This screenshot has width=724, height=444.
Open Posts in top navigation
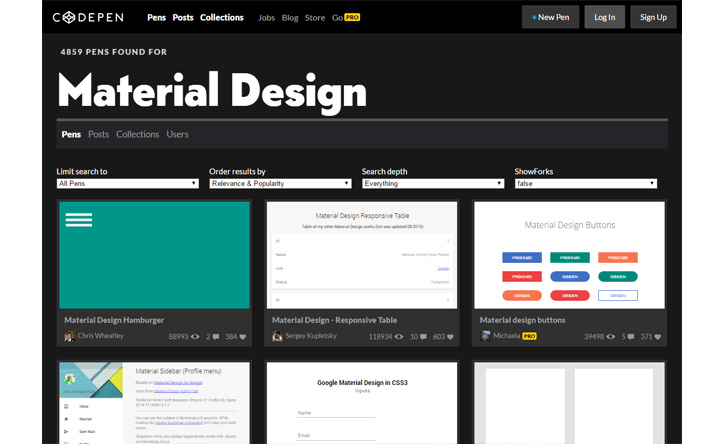(x=183, y=18)
